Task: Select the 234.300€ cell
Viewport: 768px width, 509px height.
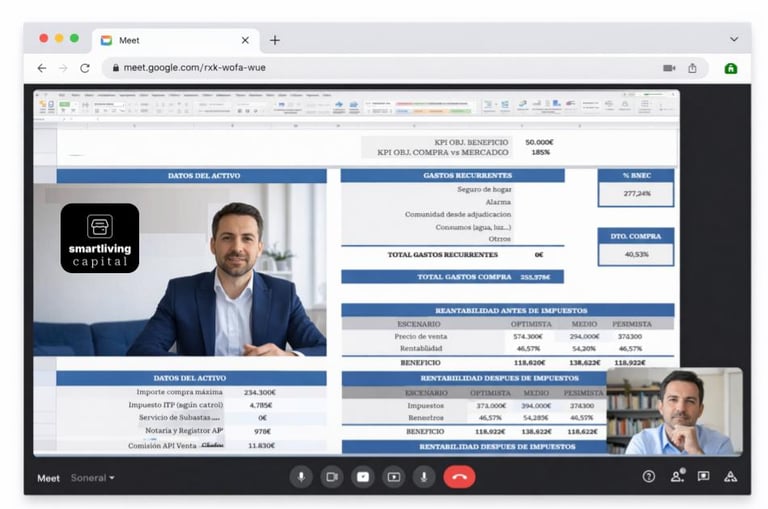Action: click(260, 392)
